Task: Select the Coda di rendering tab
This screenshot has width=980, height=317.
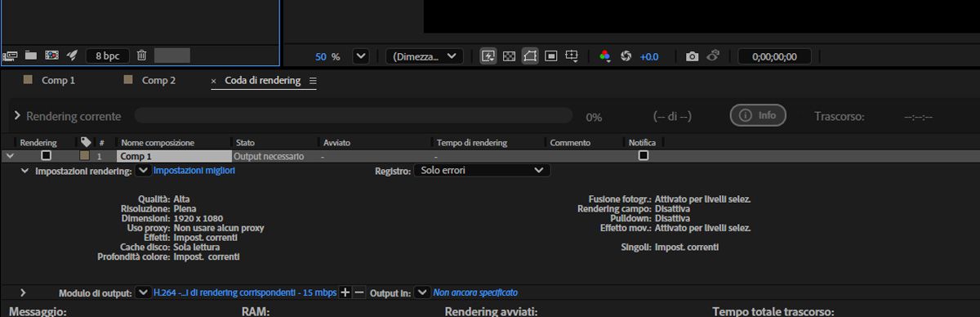Action: point(262,81)
